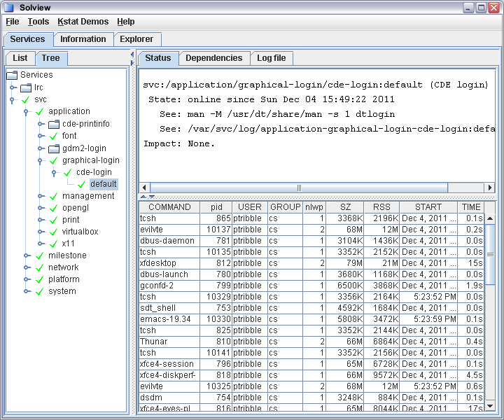504x420 pixels.
Task: Expand the lrc tree node
Action: [13, 87]
